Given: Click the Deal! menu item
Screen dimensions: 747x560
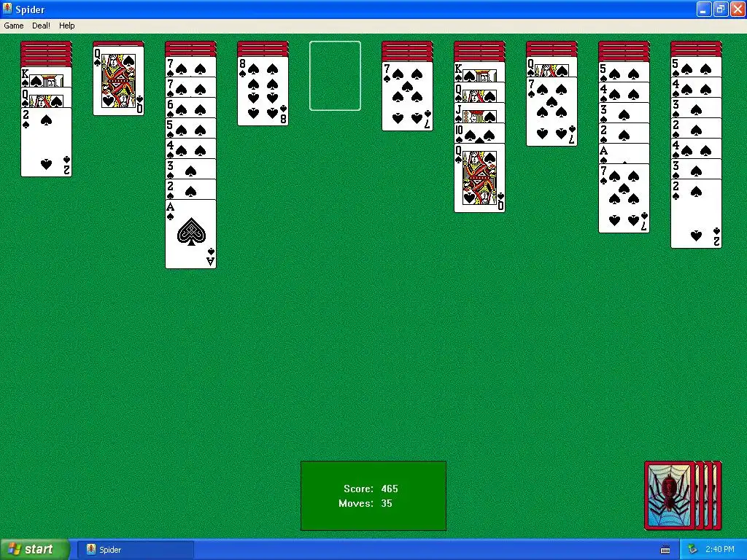Looking at the screenshot, I should pyautogui.click(x=41, y=26).
